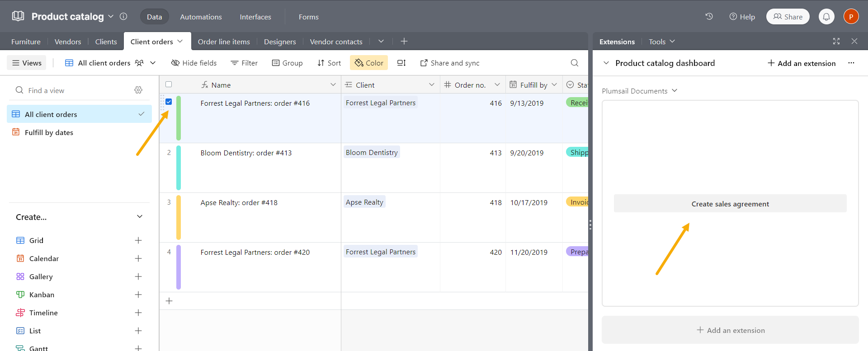
Task: Open notifications bell icon
Action: 826,17
